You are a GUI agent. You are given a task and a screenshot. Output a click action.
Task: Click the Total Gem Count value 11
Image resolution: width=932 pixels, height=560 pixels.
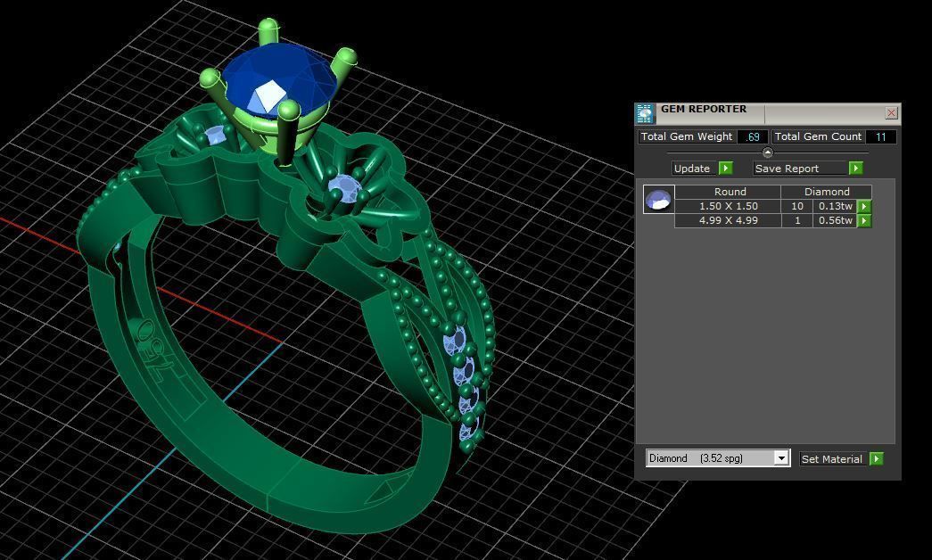click(x=880, y=136)
